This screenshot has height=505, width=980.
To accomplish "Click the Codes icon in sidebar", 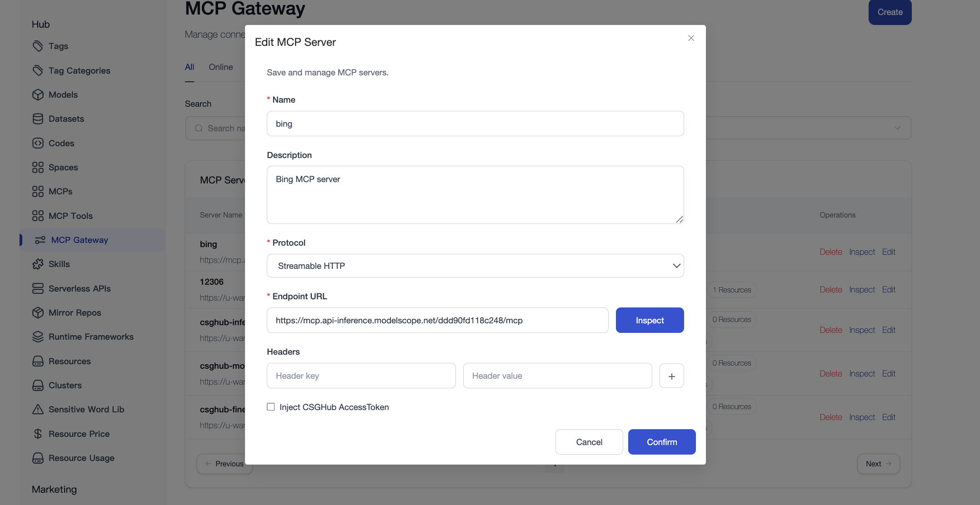I will (x=38, y=143).
